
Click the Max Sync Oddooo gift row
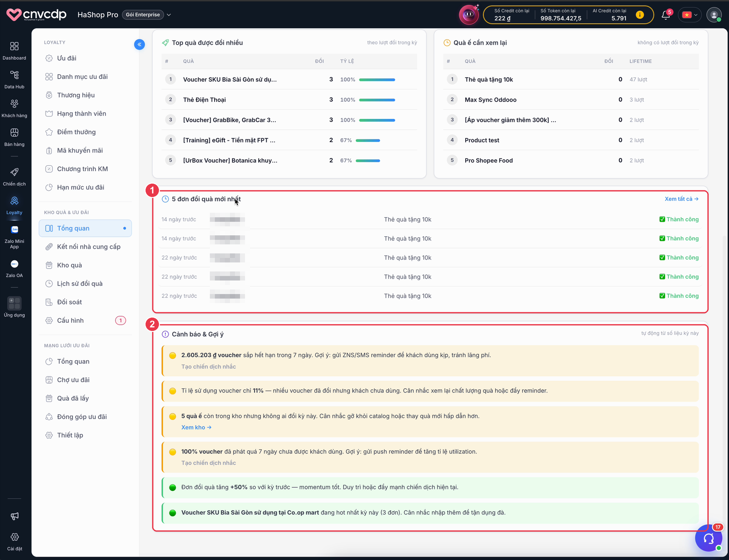tap(571, 100)
